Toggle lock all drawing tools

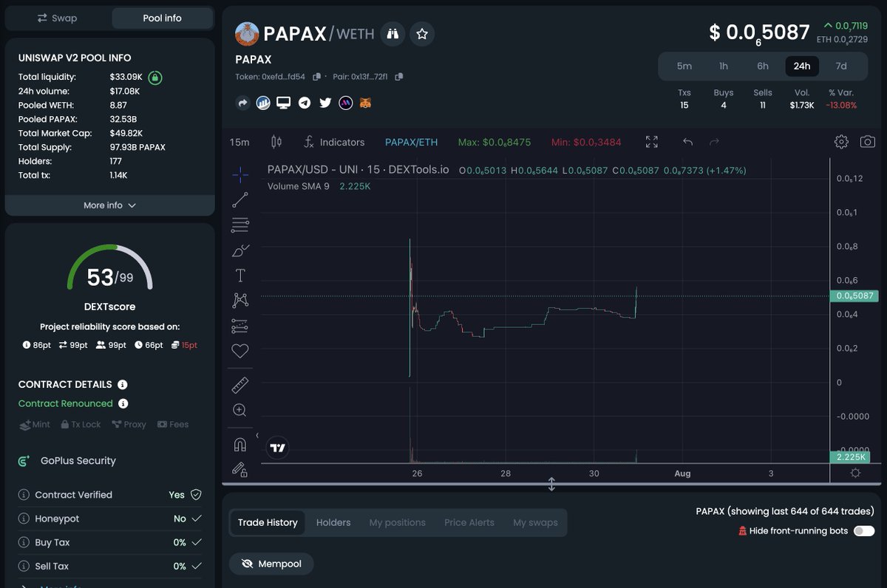(240, 468)
